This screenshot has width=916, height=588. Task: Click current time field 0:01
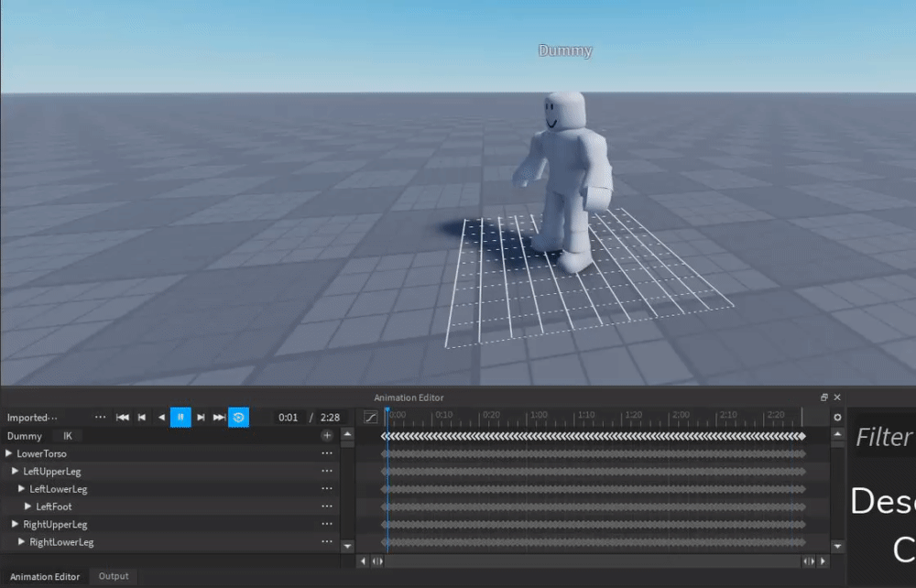[288, 418]
